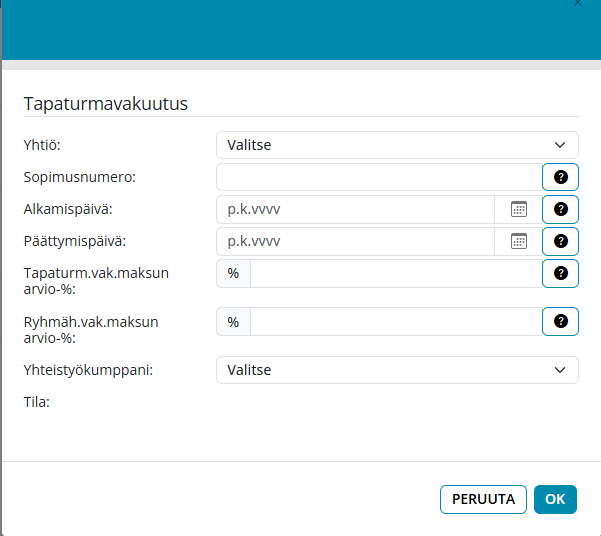Image resolution: width=601 pixels, height=536 pixels.
Task: Click the Tapaturmavakuutus heading
Action: (x=106, y=103)
